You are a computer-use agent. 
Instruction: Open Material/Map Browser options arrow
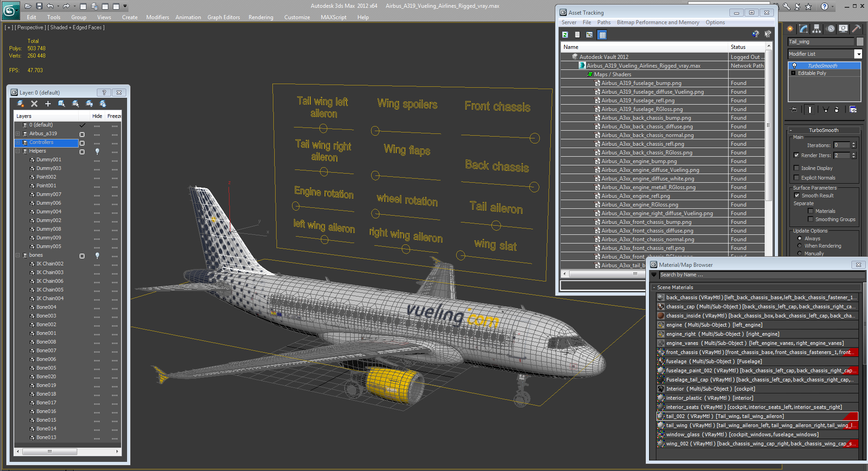pyautogui.click(x=654, y=275)
